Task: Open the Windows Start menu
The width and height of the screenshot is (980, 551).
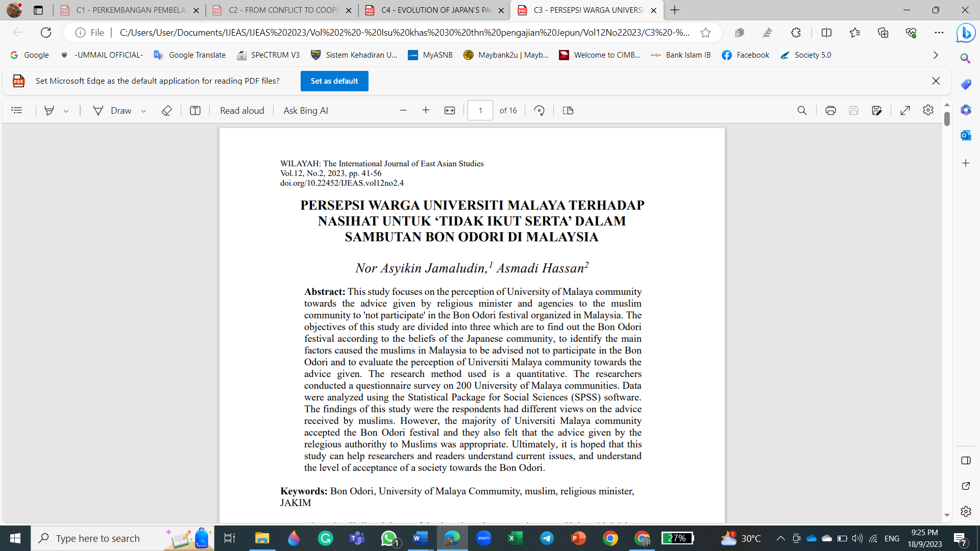Action: pyautogui.click(x=15, y=538)
